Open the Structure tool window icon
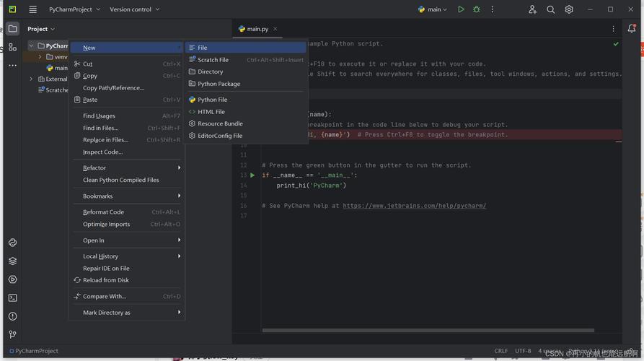 coord(13,47)
